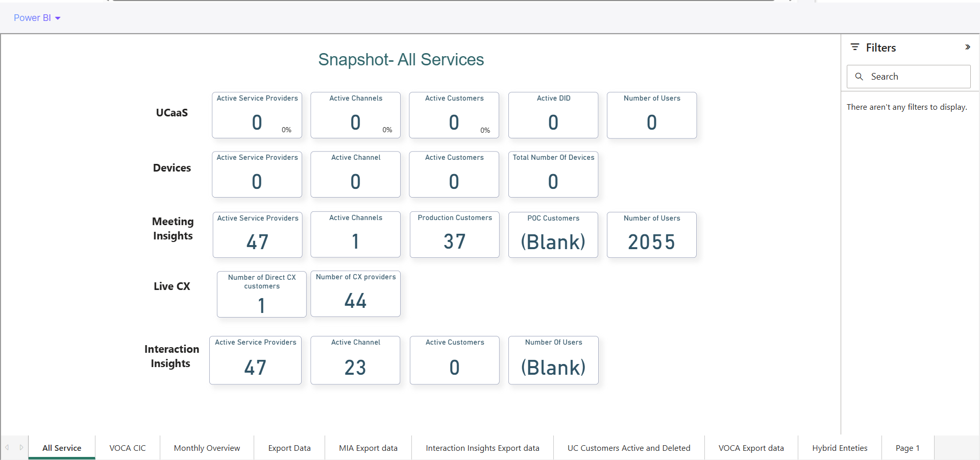
Task: Switch to the VOCA CIC tab
Action: coord(128,448)
